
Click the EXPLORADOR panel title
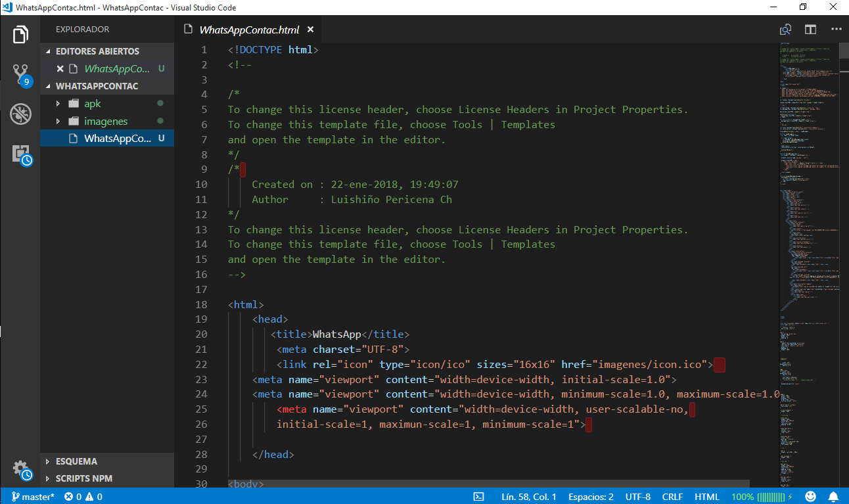[82, 30]
